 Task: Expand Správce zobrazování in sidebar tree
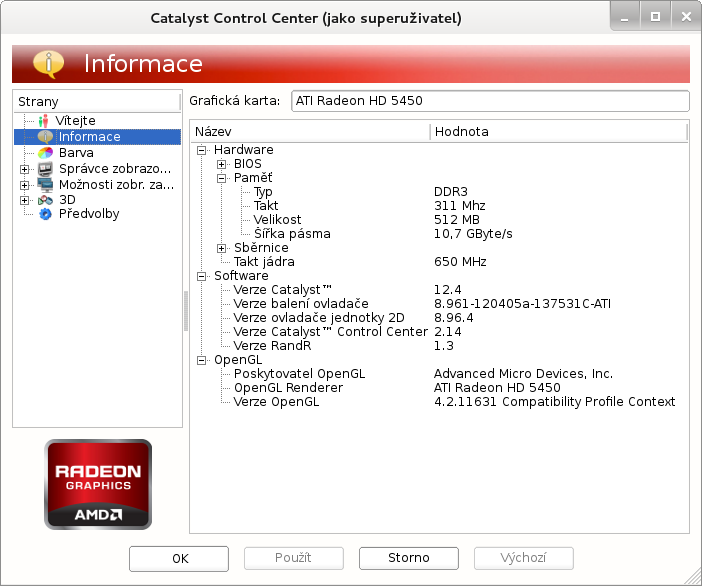click(25, 169)
